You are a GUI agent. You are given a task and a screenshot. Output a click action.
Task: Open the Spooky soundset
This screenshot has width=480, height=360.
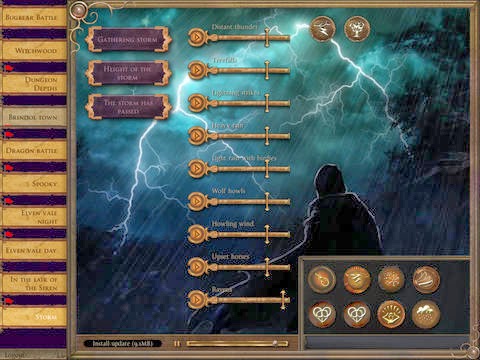tap(33, 184)
